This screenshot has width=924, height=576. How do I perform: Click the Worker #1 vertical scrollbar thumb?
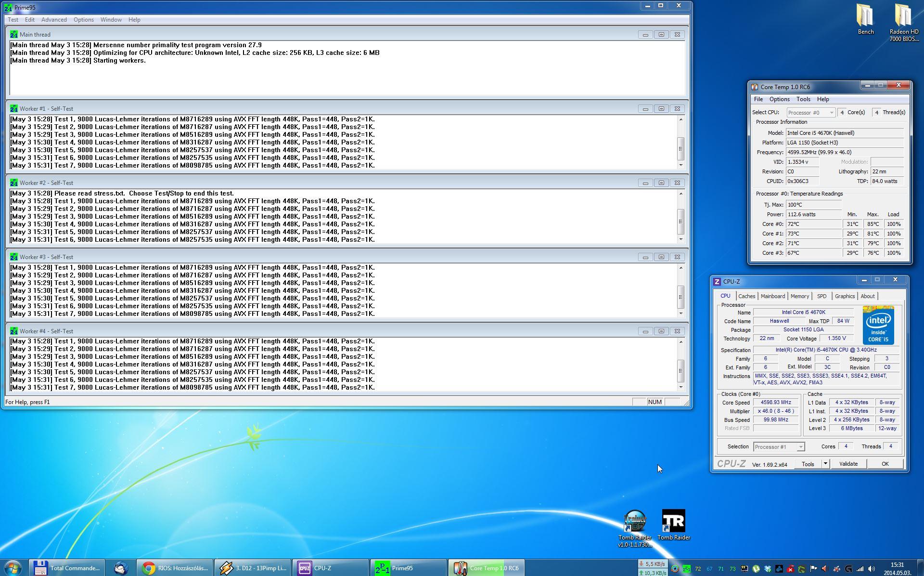(x=680, y=148)
